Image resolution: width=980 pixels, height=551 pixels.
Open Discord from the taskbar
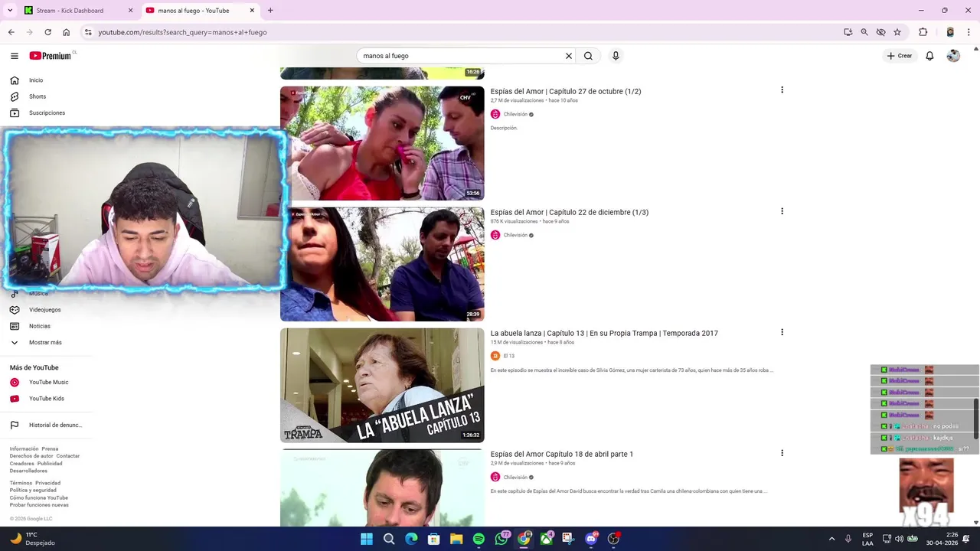pos(591,539)
